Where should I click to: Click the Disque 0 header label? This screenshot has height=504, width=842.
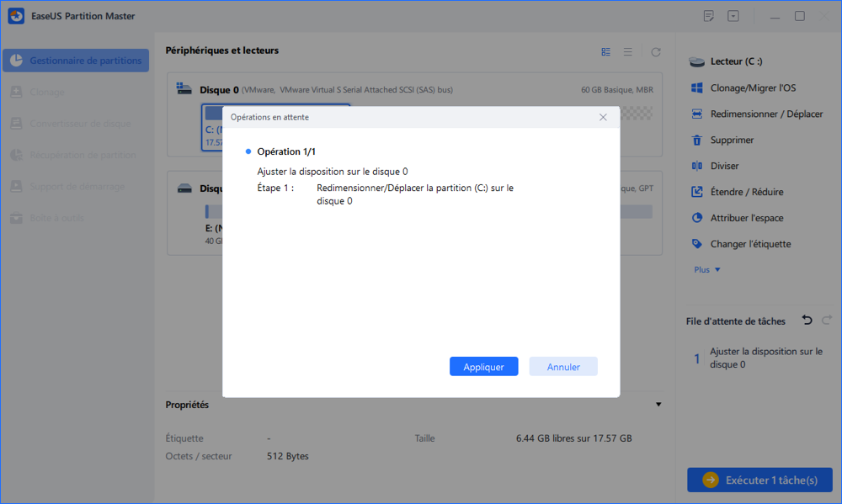(219, 90)
